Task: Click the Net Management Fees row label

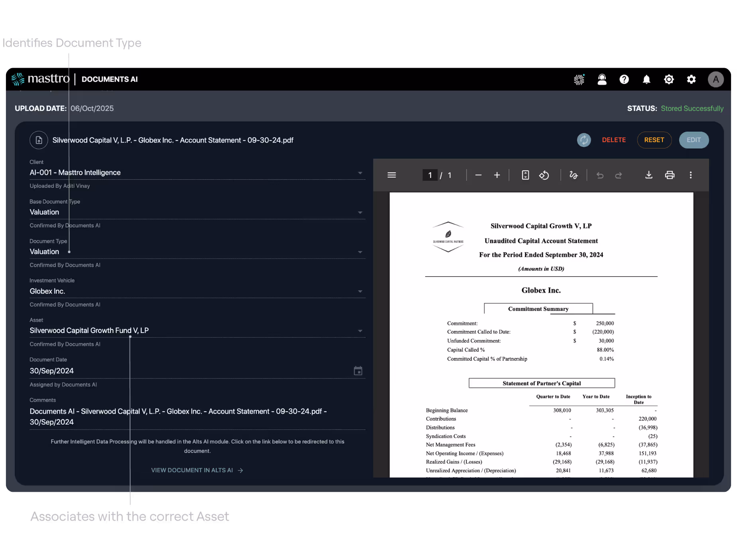Action: (450, 445)
